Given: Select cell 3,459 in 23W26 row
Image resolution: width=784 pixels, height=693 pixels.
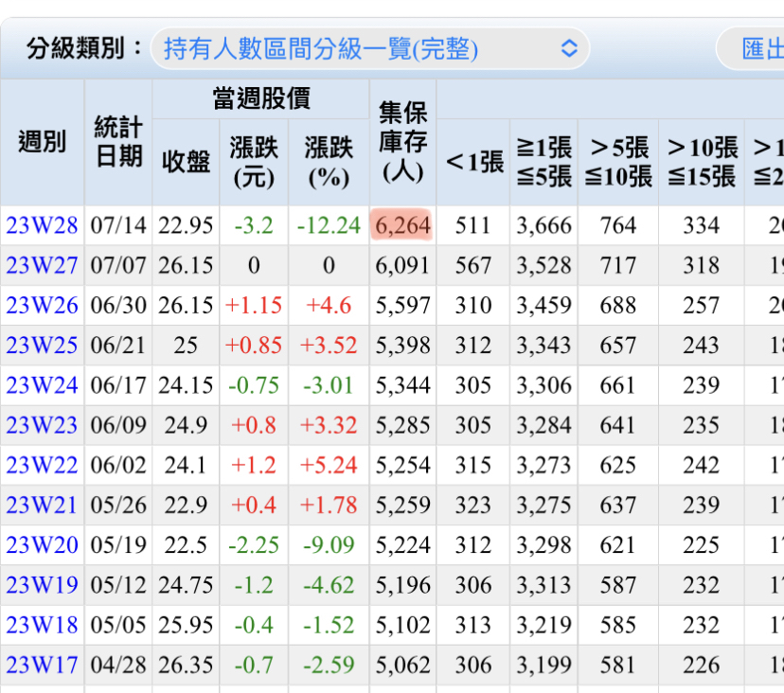Looking at the screenshot, I should tap(544, 306).
